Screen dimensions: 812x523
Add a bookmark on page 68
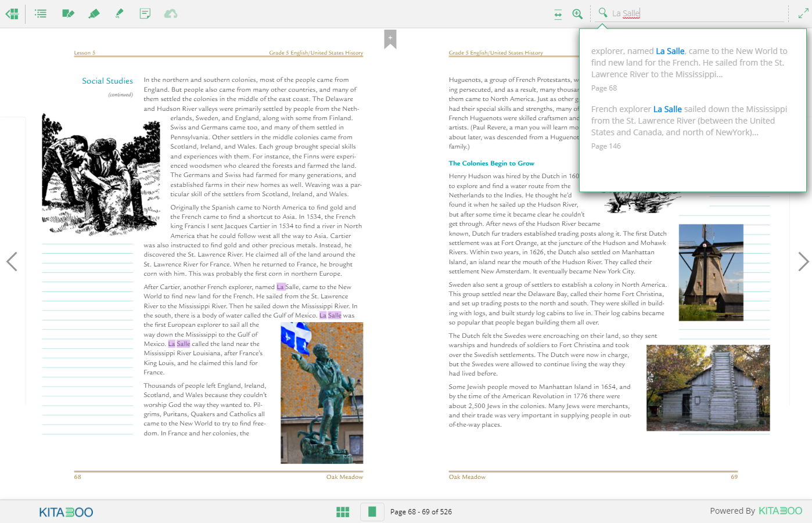pos(390,39)
